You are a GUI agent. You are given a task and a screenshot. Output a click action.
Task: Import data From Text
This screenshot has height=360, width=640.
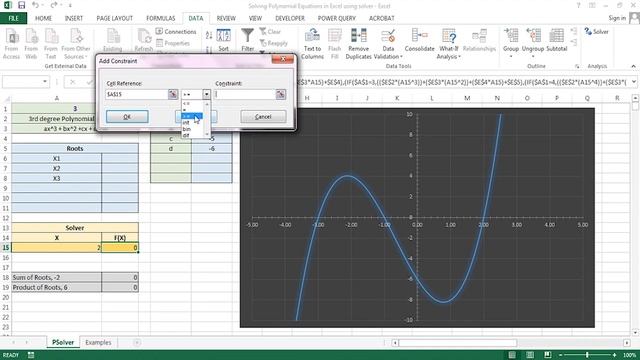click(x=51, y=44)
